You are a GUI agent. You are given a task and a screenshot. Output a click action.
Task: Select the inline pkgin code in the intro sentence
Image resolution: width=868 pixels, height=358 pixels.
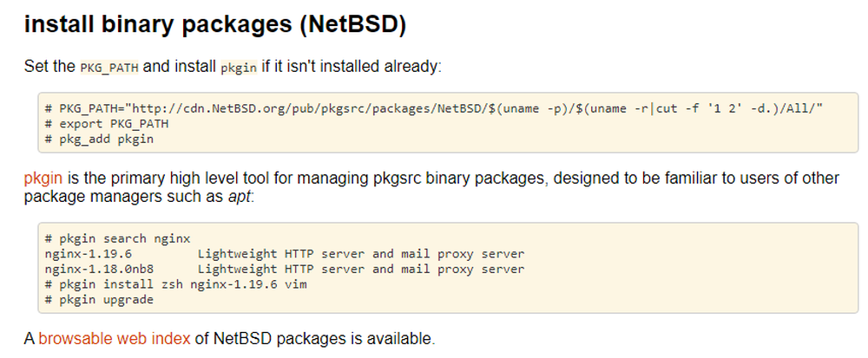[239, 68]
